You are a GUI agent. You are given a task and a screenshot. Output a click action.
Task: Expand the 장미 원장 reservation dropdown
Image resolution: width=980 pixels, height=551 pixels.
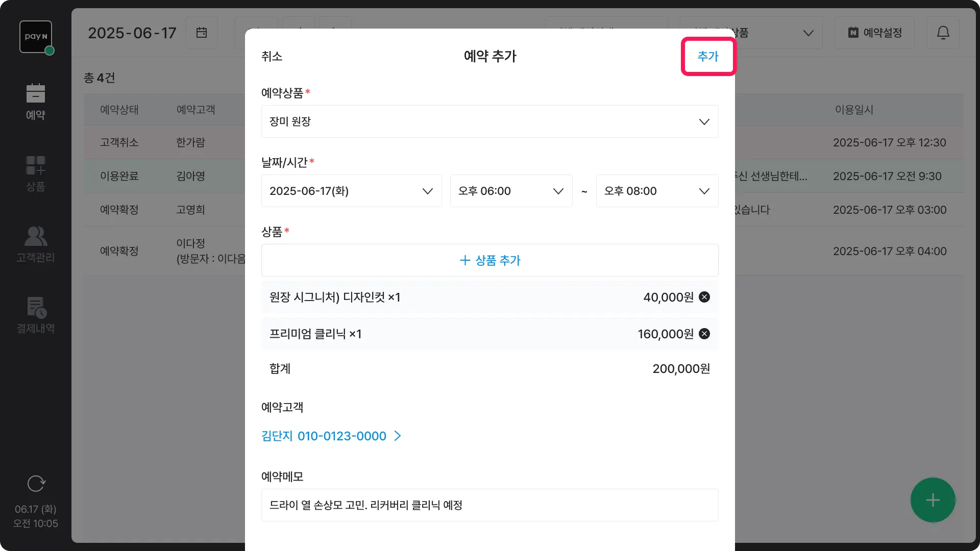[489, 121]
